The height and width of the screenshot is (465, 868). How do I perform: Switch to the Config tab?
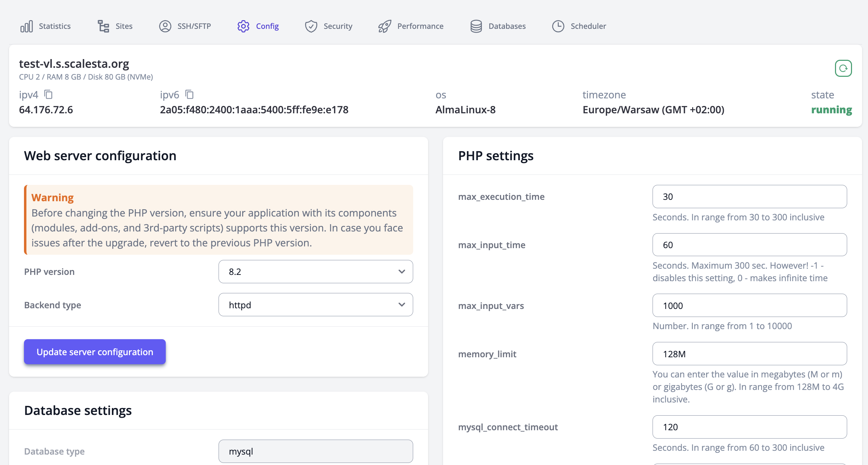(258, 26)
